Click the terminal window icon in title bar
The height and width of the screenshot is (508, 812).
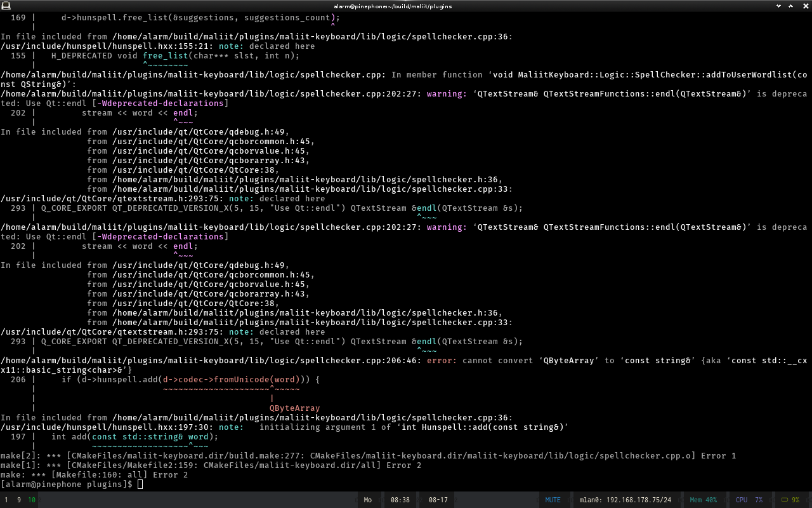coord(6,6)
